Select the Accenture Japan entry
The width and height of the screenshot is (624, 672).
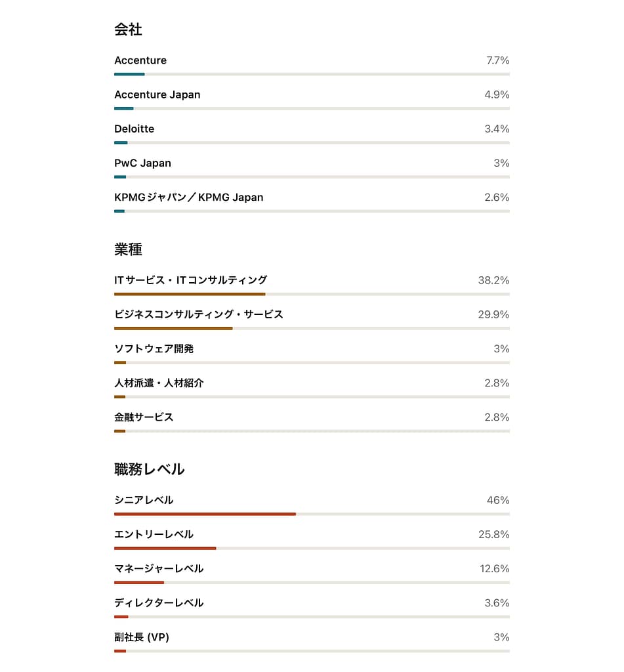pos(157,94)
